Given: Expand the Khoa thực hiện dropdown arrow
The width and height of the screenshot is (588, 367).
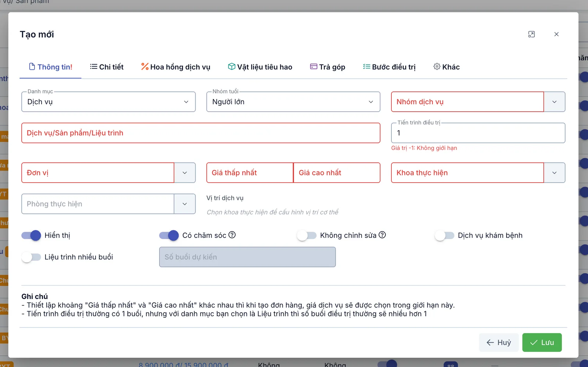Looking at the screenshot, I should coord(554,173).
